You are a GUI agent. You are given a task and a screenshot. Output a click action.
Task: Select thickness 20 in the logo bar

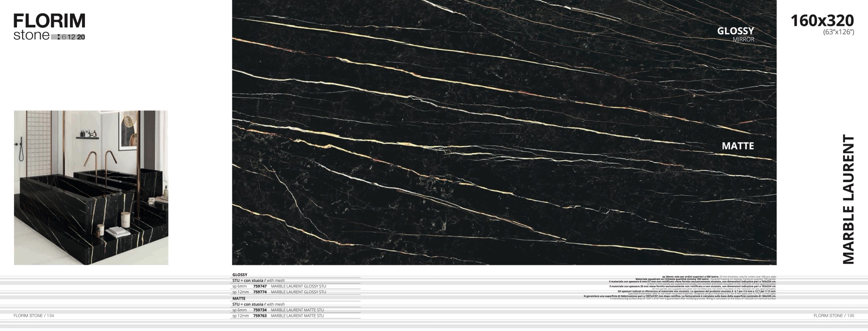81,37
